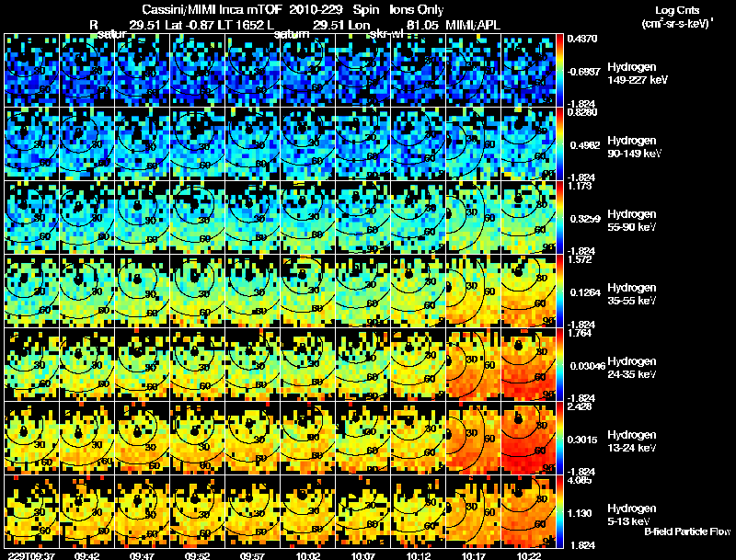Click the 0.3015 color scale value
The height and width of the screenshot is (560, 736).
point(582,440)
